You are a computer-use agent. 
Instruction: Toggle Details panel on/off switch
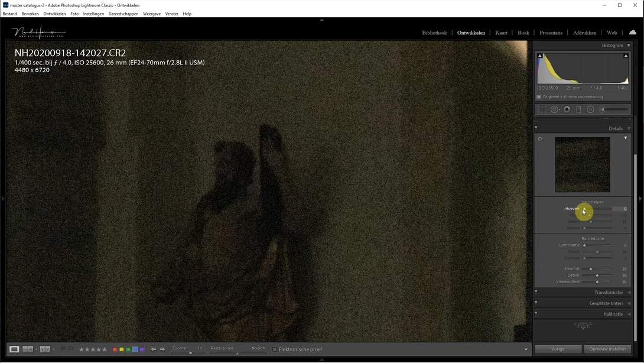coord(536,128)
